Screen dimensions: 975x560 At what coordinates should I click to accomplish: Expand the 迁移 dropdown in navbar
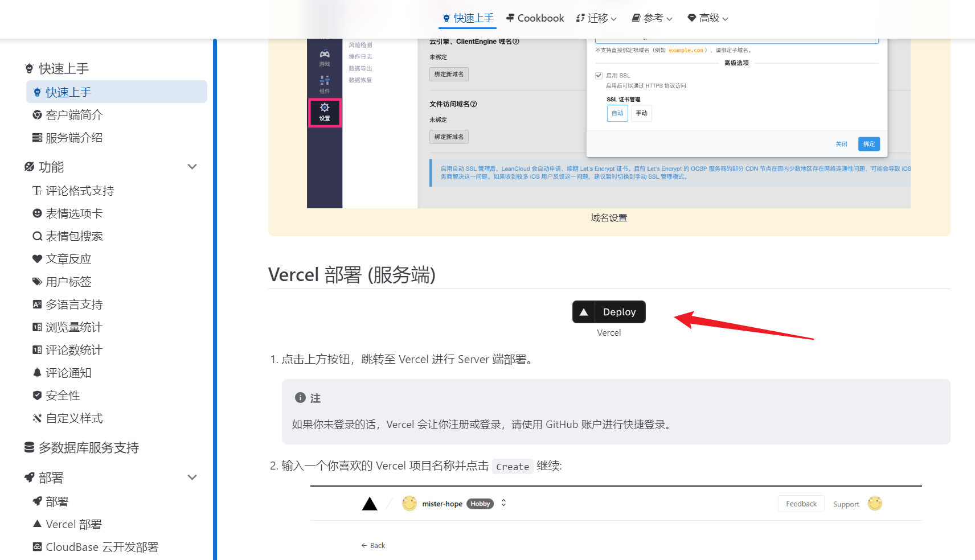point(596,18)
